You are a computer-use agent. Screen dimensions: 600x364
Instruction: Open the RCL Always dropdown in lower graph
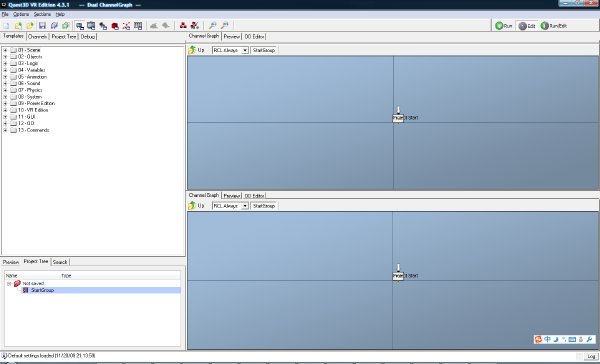click(x=245, y=206)
